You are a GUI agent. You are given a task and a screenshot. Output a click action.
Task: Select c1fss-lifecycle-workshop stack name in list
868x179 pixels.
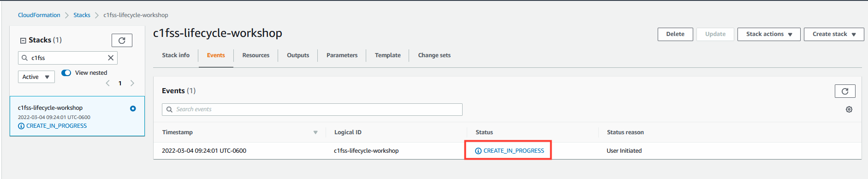50,108
